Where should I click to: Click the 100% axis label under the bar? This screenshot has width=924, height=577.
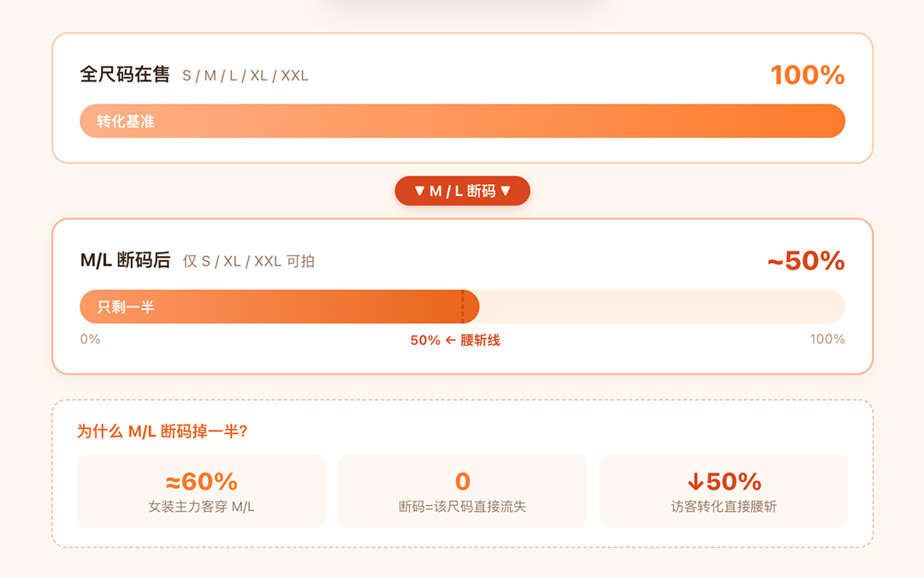(826, 339)
